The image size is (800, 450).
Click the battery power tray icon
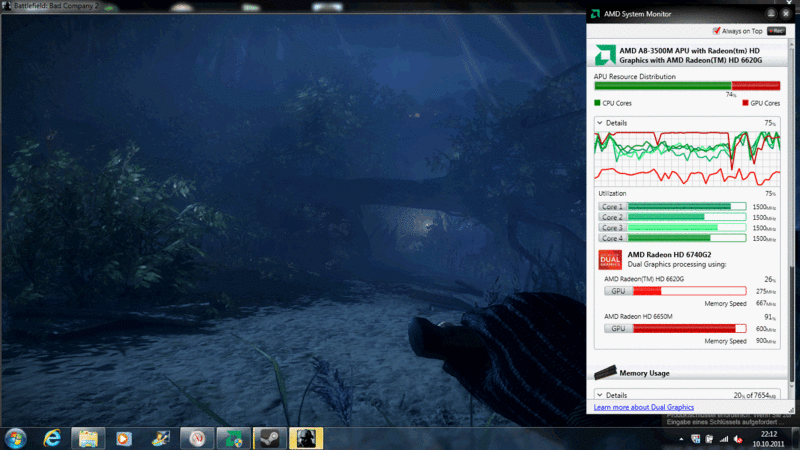tap(709, 439)
